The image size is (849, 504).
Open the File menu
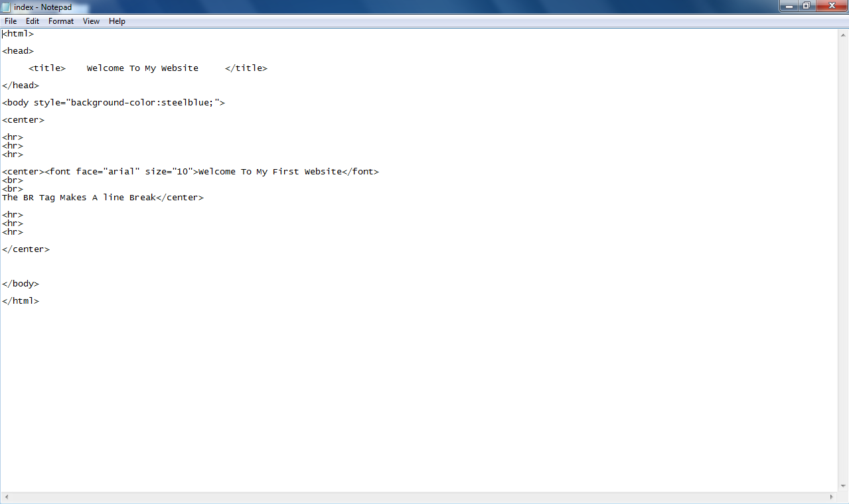10,21
